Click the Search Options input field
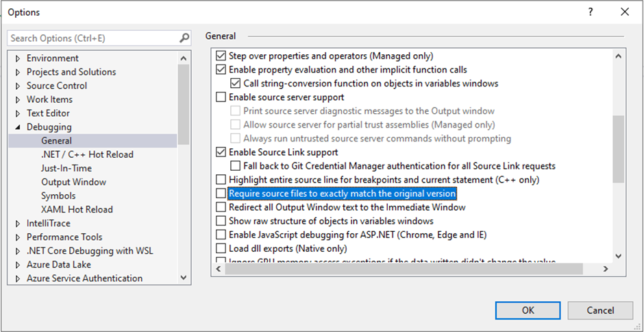The width and height of the screenshot is (644, 332). (92, 38)
